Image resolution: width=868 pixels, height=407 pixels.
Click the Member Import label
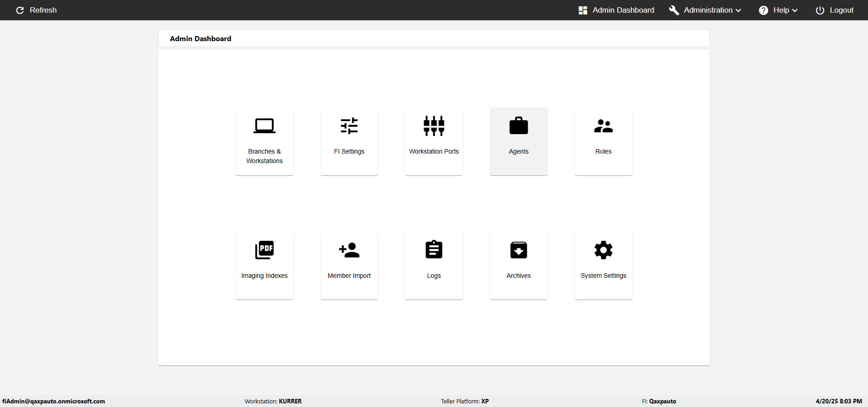click(x=349, y=276)
